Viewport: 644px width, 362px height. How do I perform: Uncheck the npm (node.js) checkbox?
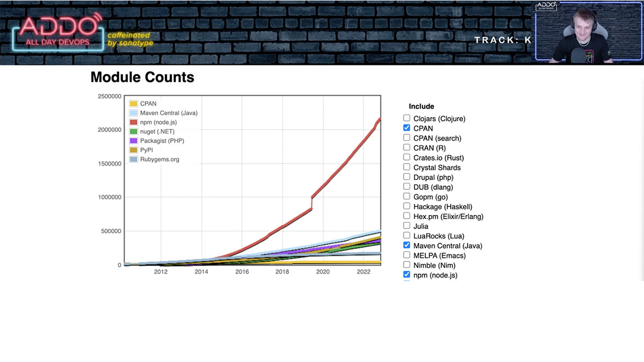coord(407,275)
